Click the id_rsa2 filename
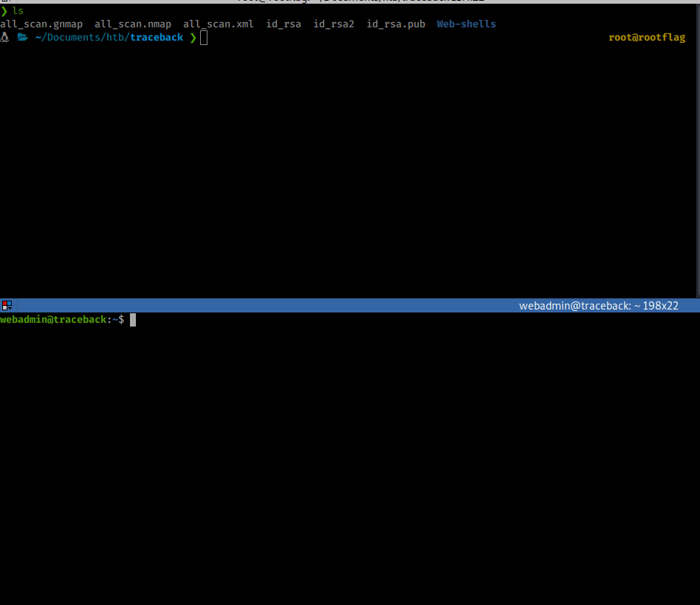Image resolution: width=700 pixels, height=605 pixels. tap(334, 24)
